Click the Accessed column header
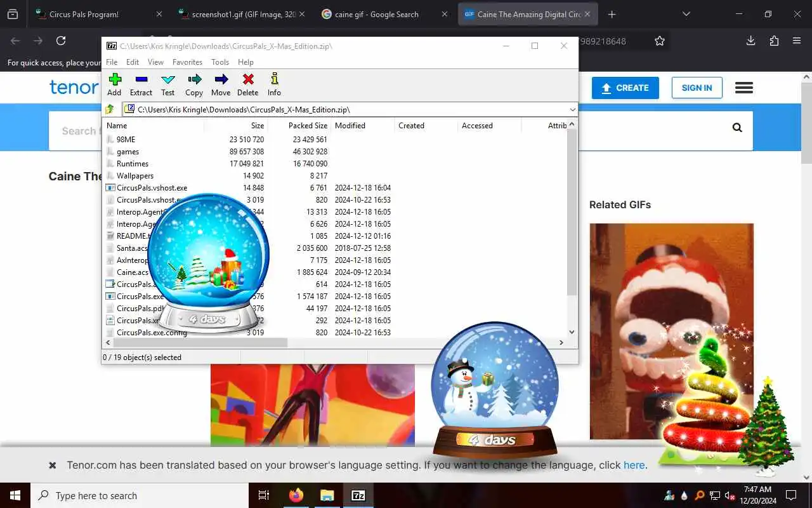 (x=489, y=126)
